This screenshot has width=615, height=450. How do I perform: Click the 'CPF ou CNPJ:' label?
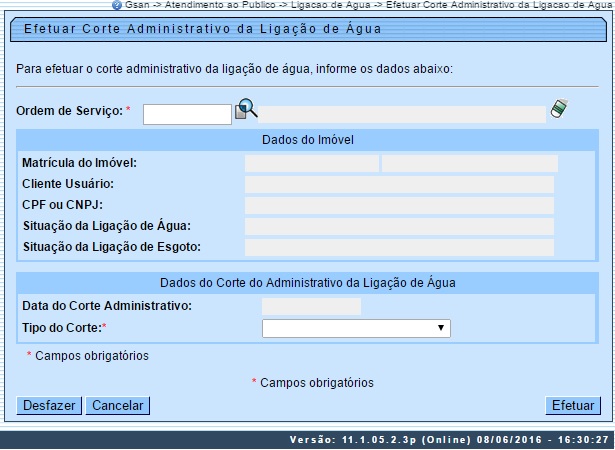[62, 205]
